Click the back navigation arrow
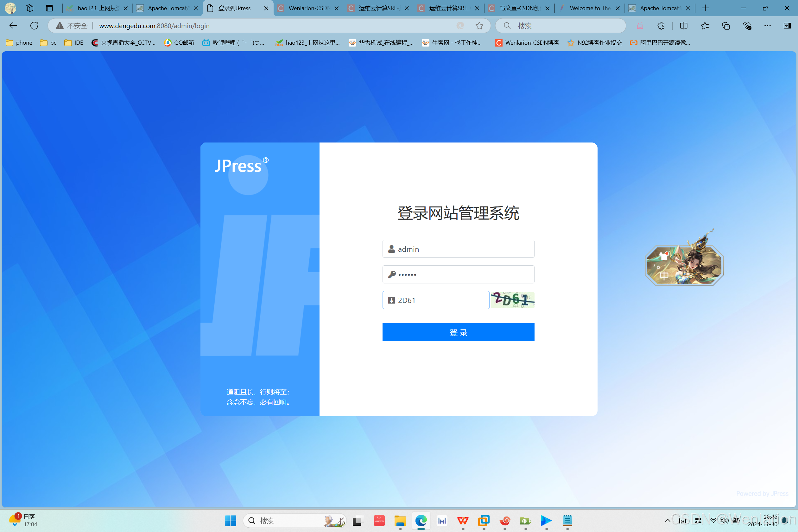 tap(13, 26)
